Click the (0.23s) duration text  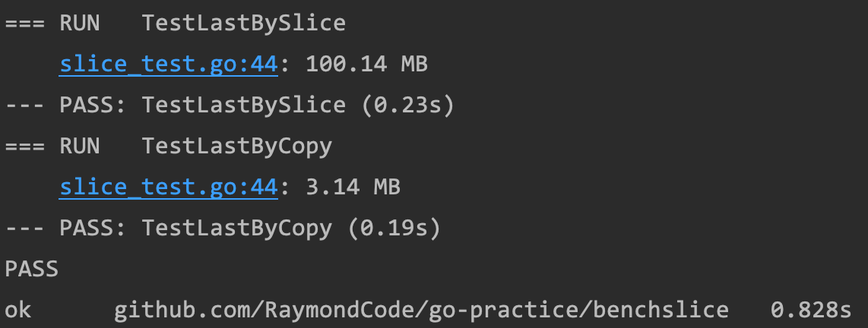[407, 106]
